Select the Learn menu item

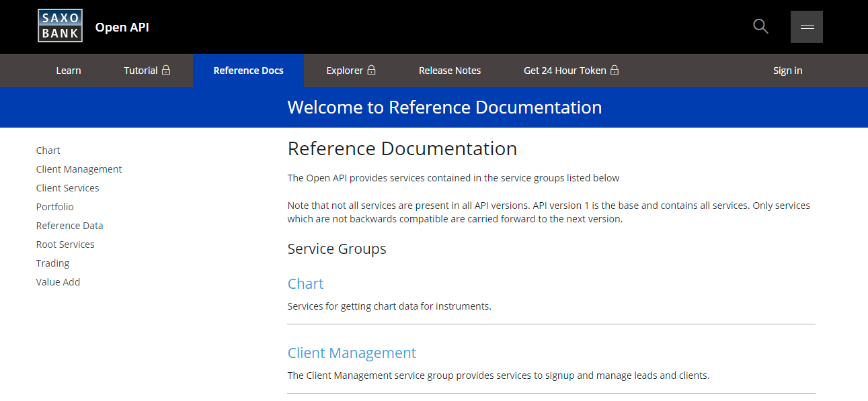pos(69,70)
